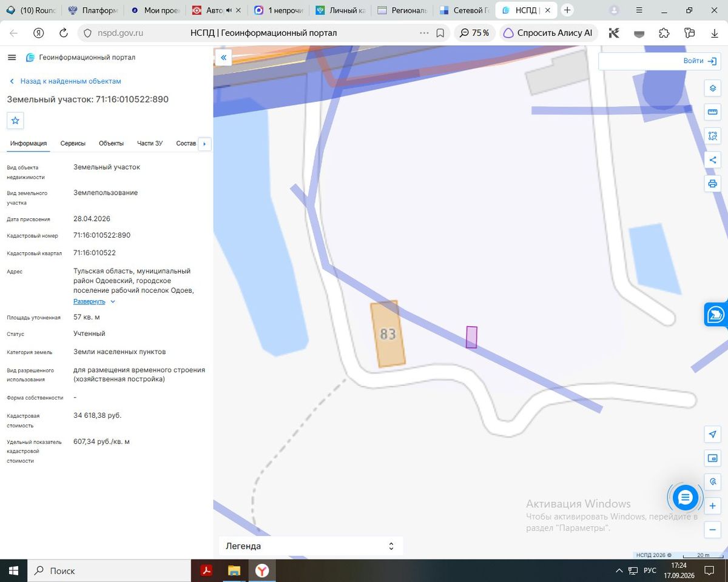
Task: Expand the Легенда selector
Action: tap(310, 546)
